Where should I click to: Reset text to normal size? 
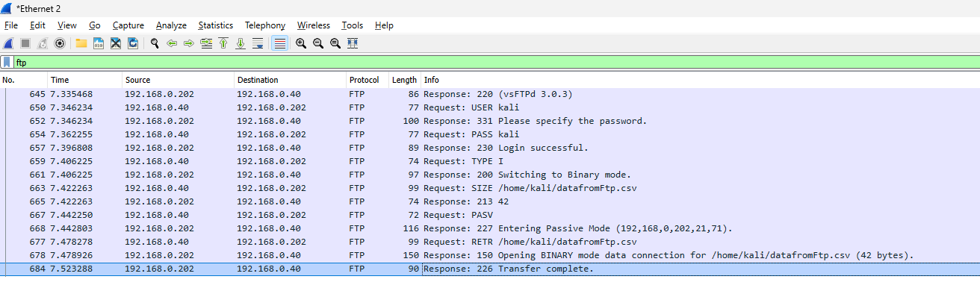click(335, 43)
